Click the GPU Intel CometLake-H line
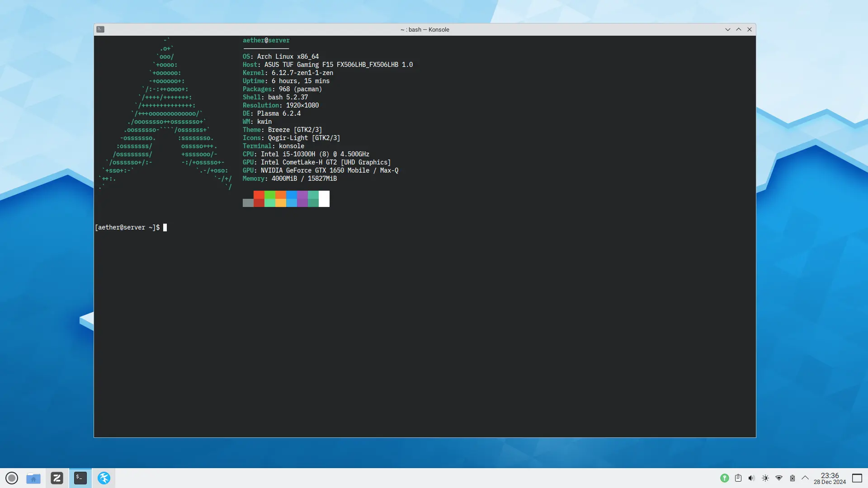This screenshot has height=488, width=868. pyautogui.click(x=317, y=162)
